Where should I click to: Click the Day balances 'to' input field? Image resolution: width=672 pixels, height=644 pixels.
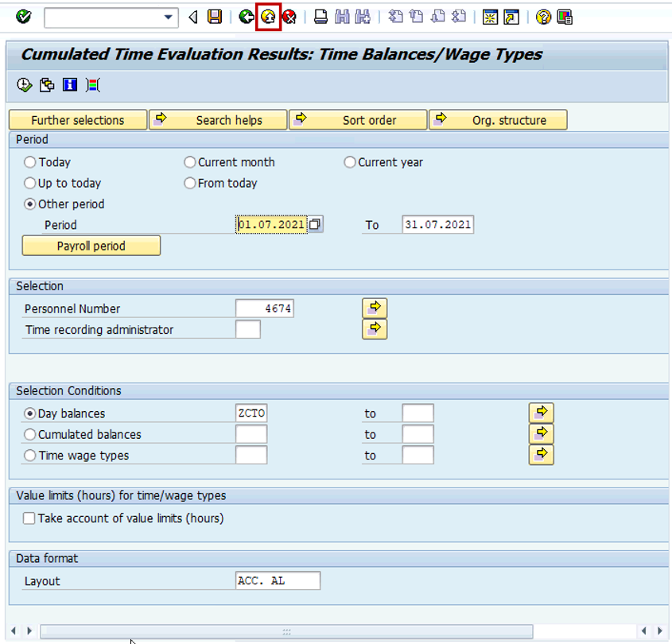tap(418, 413)
